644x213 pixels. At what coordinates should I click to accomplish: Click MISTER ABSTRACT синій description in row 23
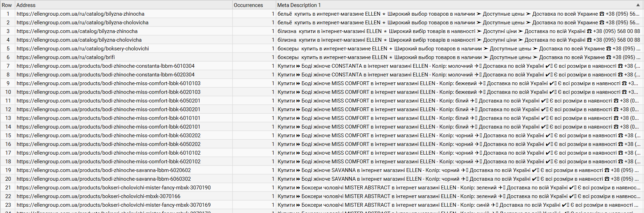(460, 205)
